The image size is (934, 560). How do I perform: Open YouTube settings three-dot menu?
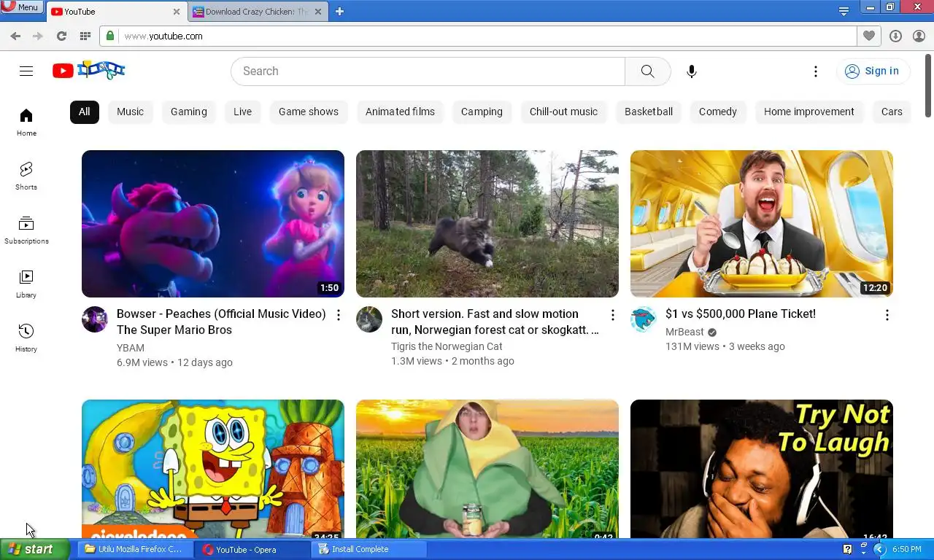[x=816, y=71]
